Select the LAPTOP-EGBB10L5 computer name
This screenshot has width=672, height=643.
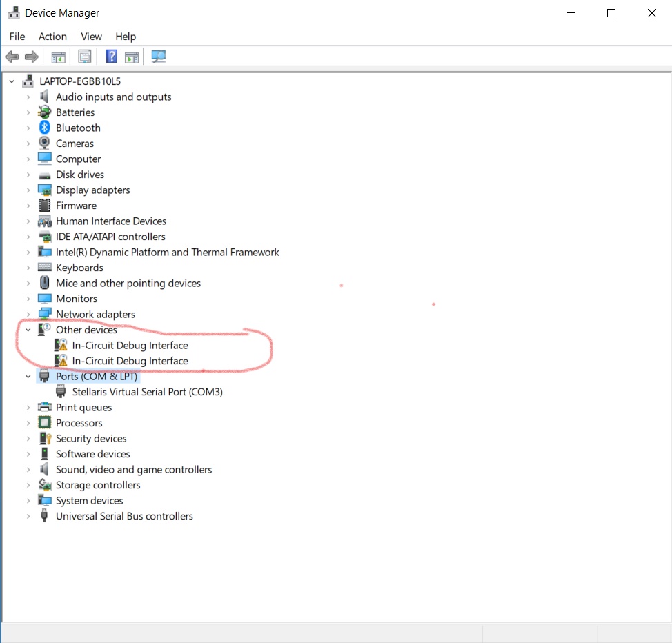[80, 81]
